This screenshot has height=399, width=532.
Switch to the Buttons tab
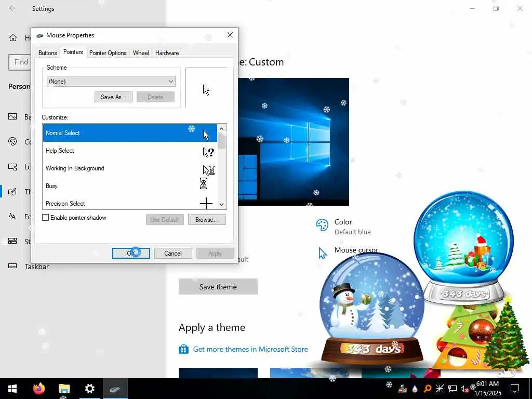[47, 53]
